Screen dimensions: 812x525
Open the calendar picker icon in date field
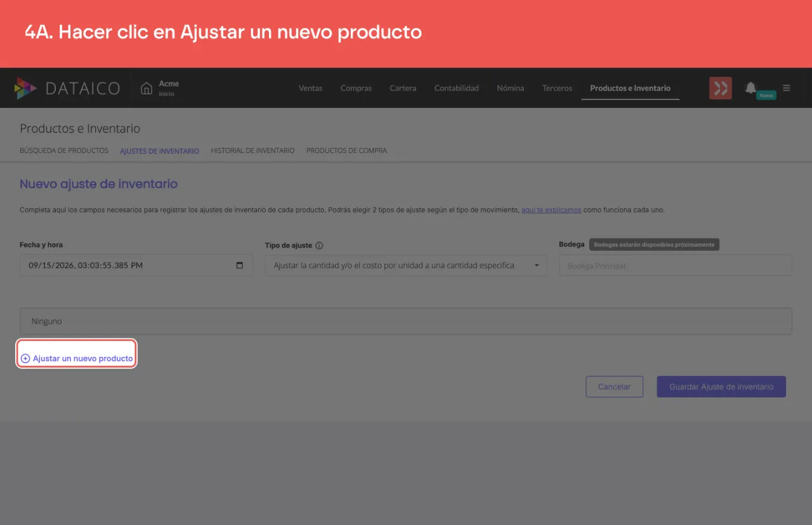click(x=240, y=265)
